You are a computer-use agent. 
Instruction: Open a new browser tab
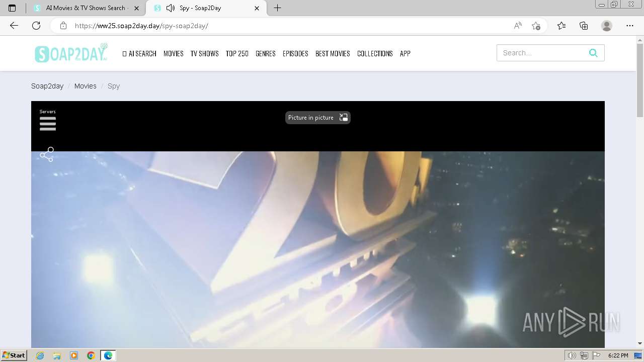277,8
